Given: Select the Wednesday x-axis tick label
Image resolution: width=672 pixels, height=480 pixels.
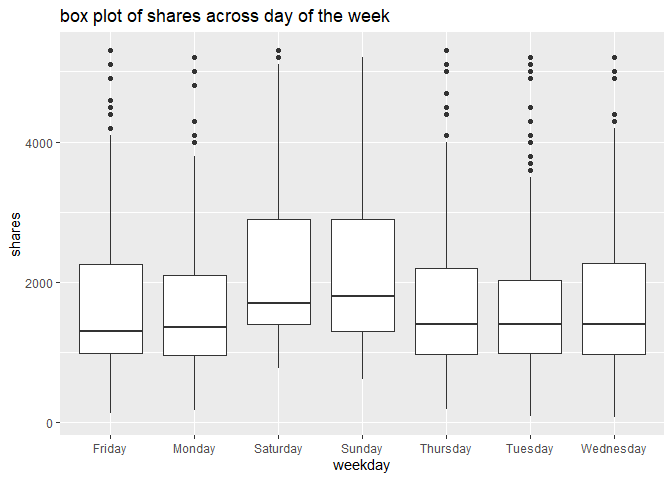Looking at the screenshot, I should click(x=613, y=449).
